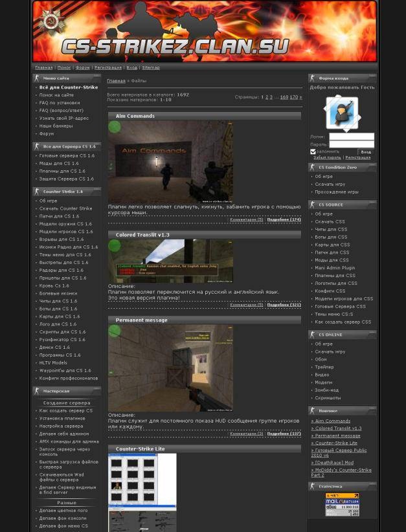Go to page 2 in pagination
This screenshot has height=532, width=406.
pyautogui.click(x=267, y=97)
